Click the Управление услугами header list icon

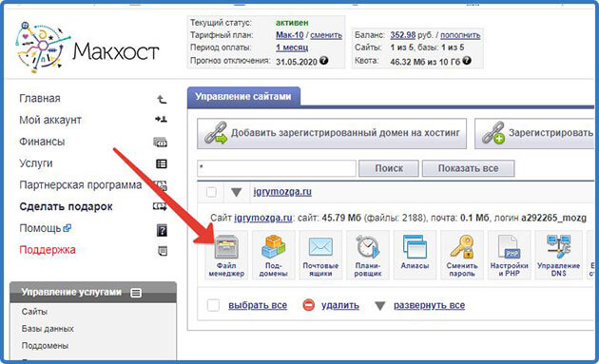click(136, 293)
